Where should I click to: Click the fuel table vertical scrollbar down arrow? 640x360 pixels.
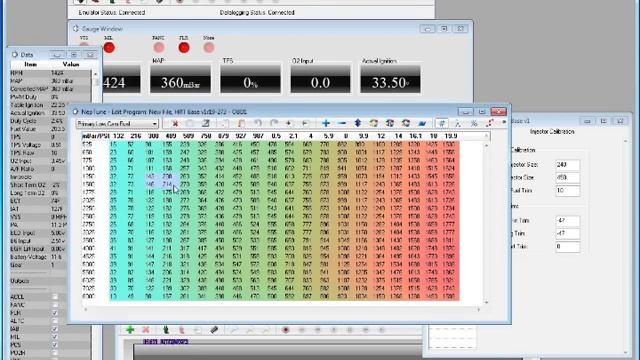pos(486,302)
